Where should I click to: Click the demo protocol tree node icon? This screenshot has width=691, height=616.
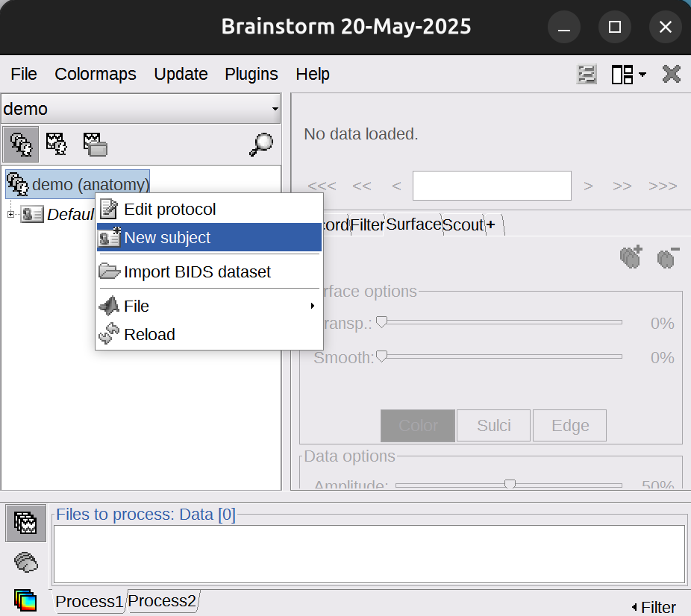[18, 184]
